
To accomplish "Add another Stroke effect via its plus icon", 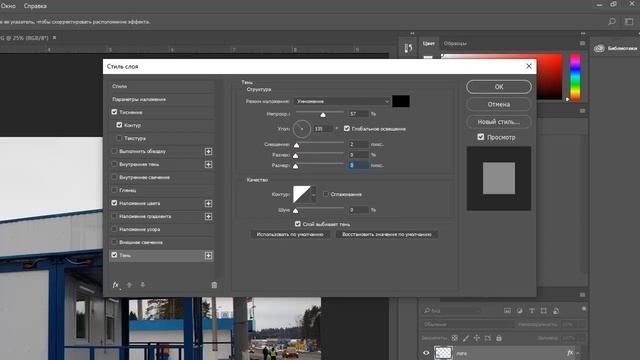I will (208, 151).
